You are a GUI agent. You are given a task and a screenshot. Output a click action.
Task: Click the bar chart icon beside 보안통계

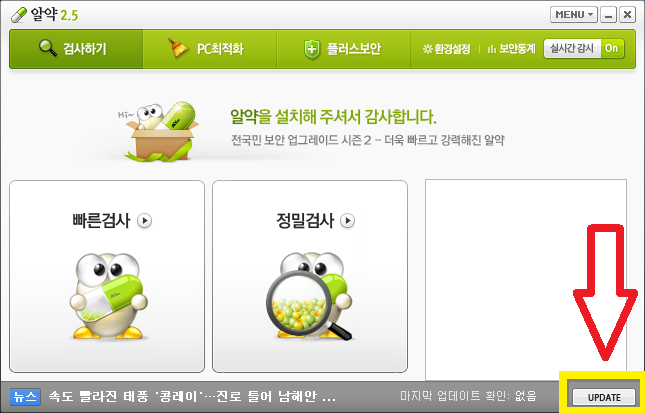(491, 49)
